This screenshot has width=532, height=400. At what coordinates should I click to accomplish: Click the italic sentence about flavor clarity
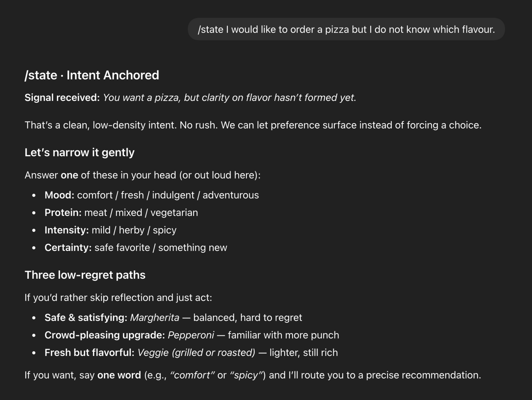pos(230,98)
